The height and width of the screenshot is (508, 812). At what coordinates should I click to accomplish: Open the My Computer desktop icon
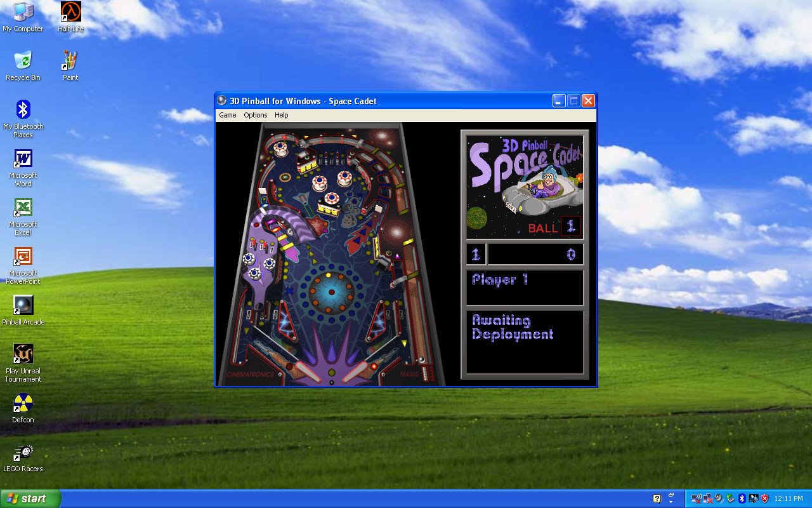(x=23, y=17)
